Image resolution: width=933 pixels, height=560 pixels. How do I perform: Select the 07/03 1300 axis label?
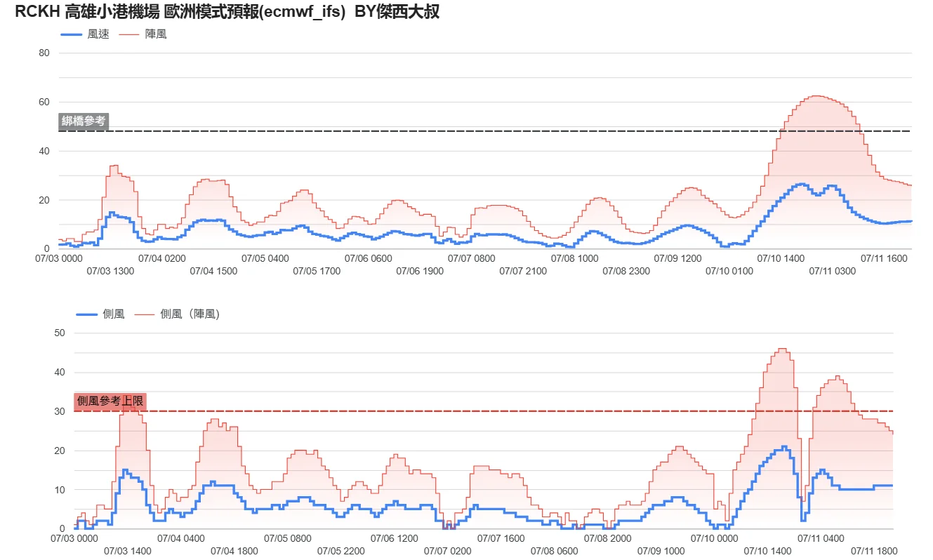click(110, 271)
